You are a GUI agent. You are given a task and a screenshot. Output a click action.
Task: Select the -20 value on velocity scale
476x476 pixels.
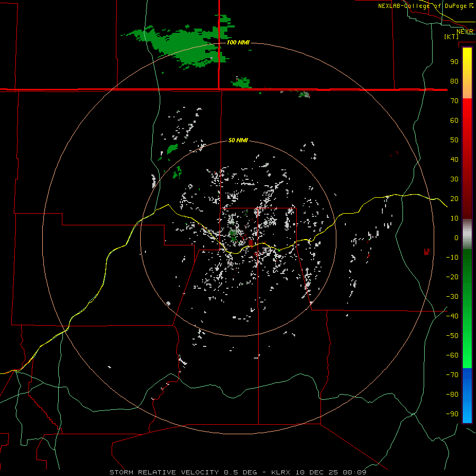click(x=452, y=277)
